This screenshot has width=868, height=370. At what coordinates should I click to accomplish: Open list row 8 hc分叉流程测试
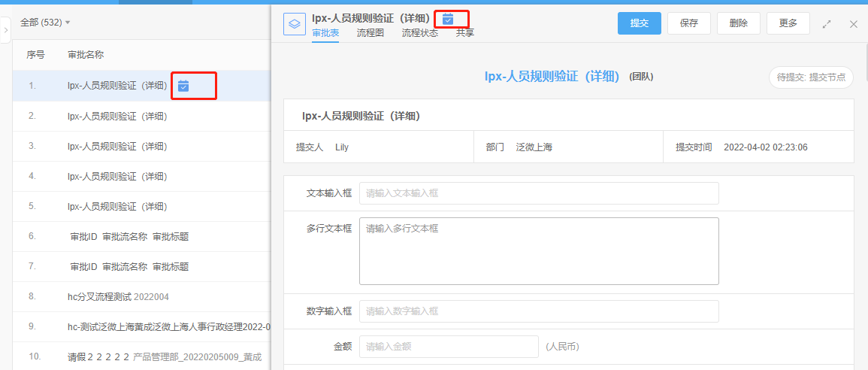point(118,296)
